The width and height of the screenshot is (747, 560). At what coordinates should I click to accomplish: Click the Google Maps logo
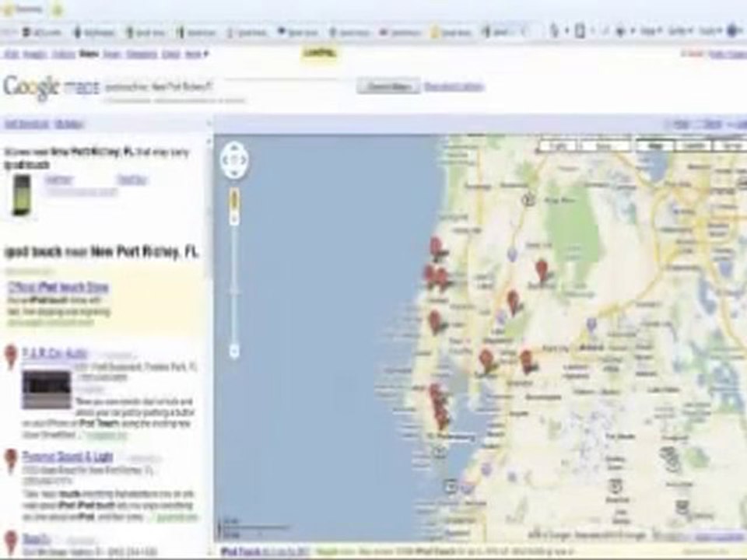click(51, 87)
